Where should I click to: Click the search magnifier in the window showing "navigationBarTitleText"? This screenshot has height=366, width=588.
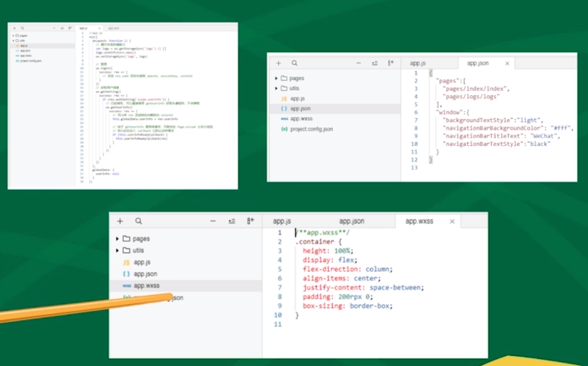295,63
